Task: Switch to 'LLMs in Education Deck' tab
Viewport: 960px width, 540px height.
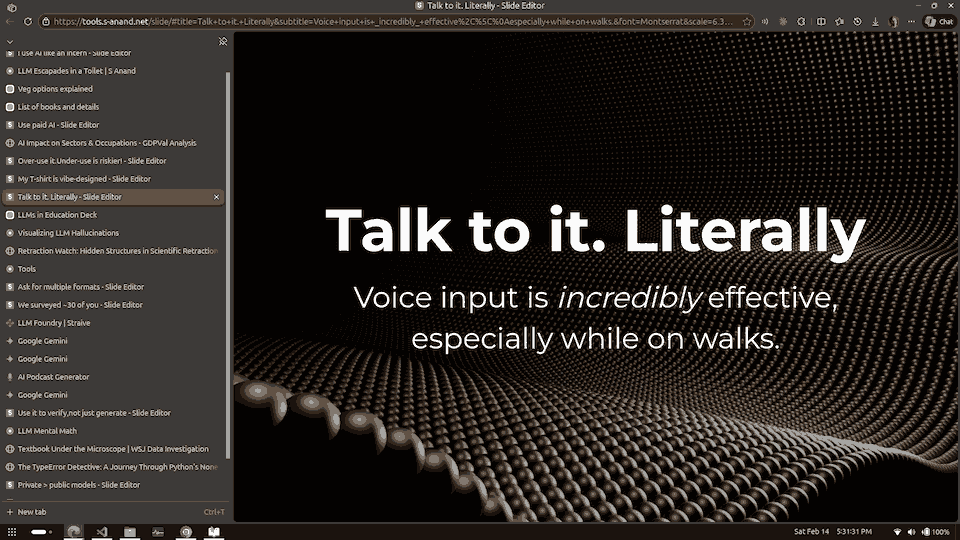Action: point(114,215)
